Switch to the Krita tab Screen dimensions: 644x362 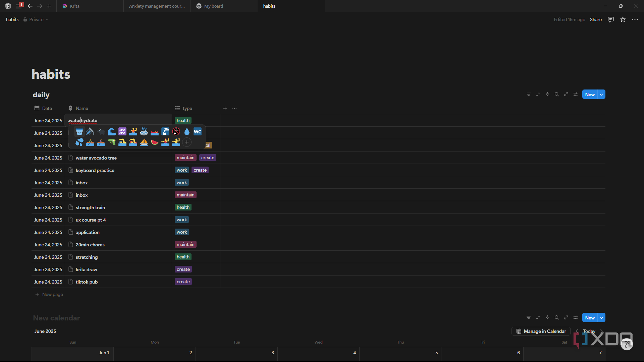(90, 6)
